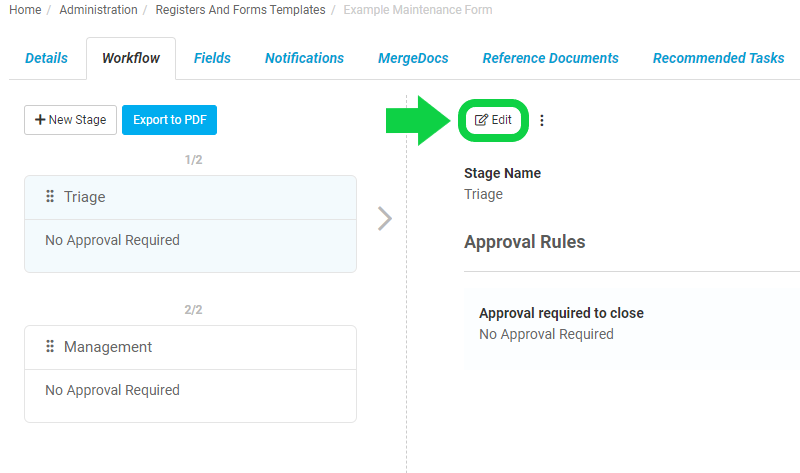Click No Approval Required under Management stage
Image resolution: width=800 pixels, height=473 pixels.
pyautogui.click(x=112, y=390)
